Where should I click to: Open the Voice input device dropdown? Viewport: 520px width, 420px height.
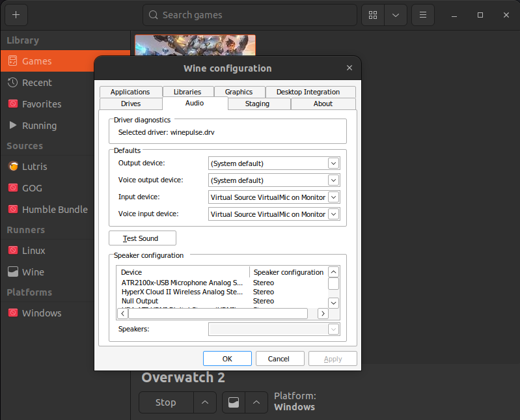[334, 214]
